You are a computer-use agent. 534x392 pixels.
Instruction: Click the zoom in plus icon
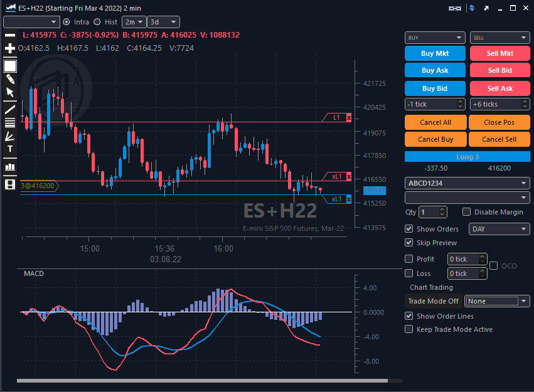point(10,48)
